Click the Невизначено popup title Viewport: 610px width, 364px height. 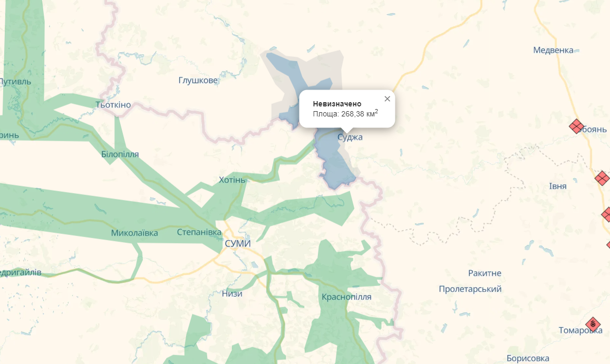coord(337,104)
